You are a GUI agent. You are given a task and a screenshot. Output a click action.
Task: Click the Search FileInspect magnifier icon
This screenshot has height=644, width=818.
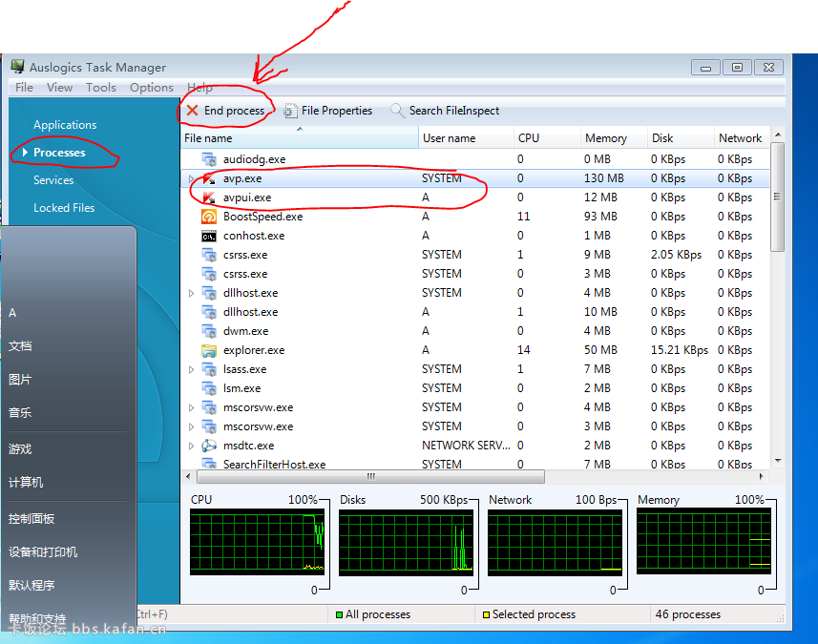click(x=397, y=111)
